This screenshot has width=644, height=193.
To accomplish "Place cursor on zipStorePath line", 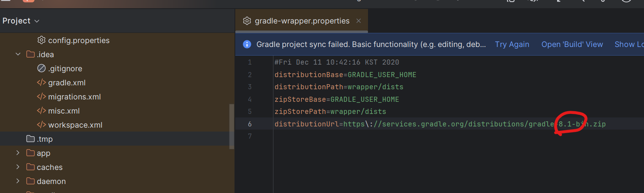I will click(330, 112).
